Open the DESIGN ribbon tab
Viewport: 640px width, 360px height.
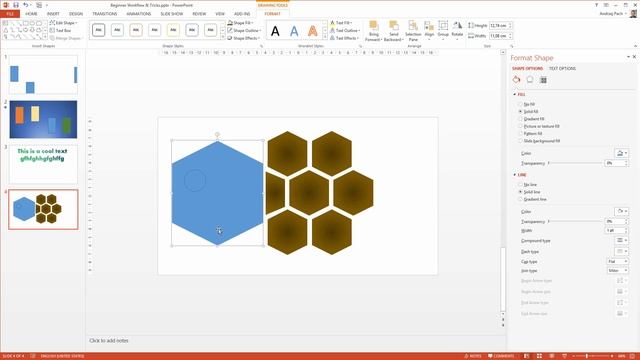click(x=76, y=14)
